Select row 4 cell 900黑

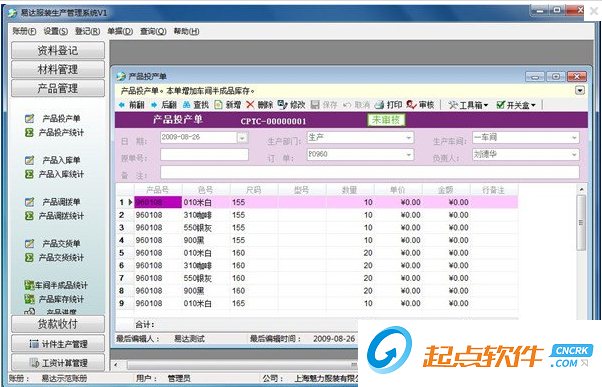coord(206,240)
